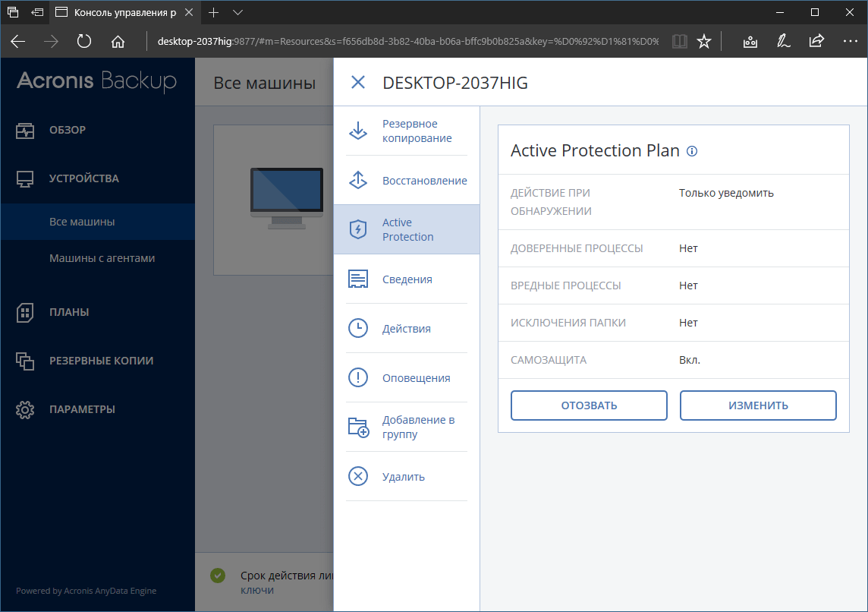Image resolution: width=868 pixels, height=612 pixels.
Task: Click the Удалить circle-x icon
Action: click(x=358, y=476)
